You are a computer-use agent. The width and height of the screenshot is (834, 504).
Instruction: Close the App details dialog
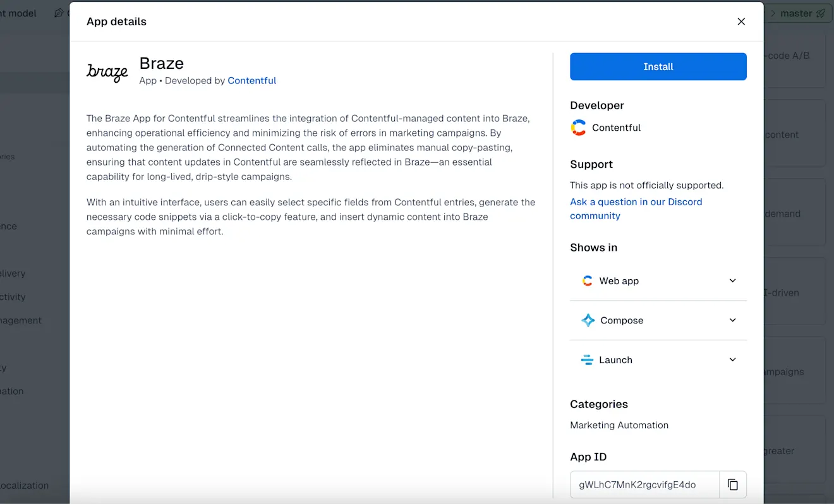pyautogui.click(x=741, y=21)
